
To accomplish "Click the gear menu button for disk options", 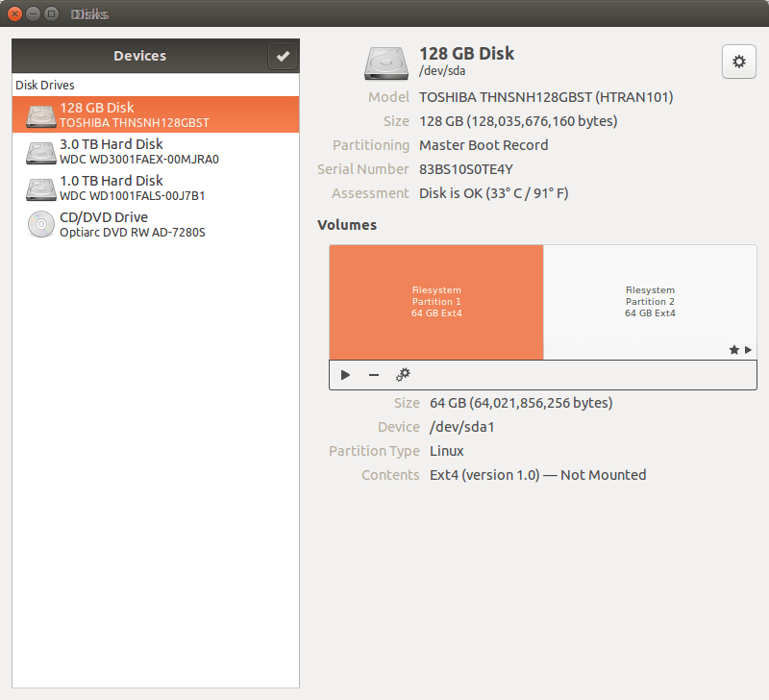I will [x=738, y=62].
